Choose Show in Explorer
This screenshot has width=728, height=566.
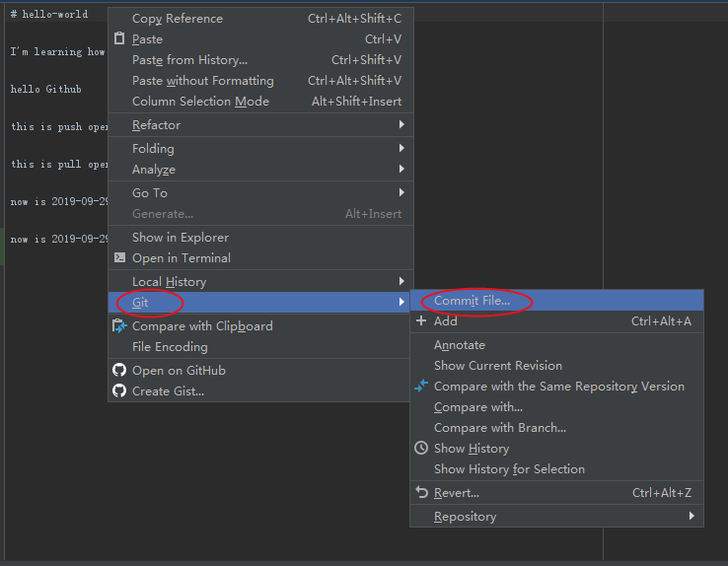(x=261, y=237)
